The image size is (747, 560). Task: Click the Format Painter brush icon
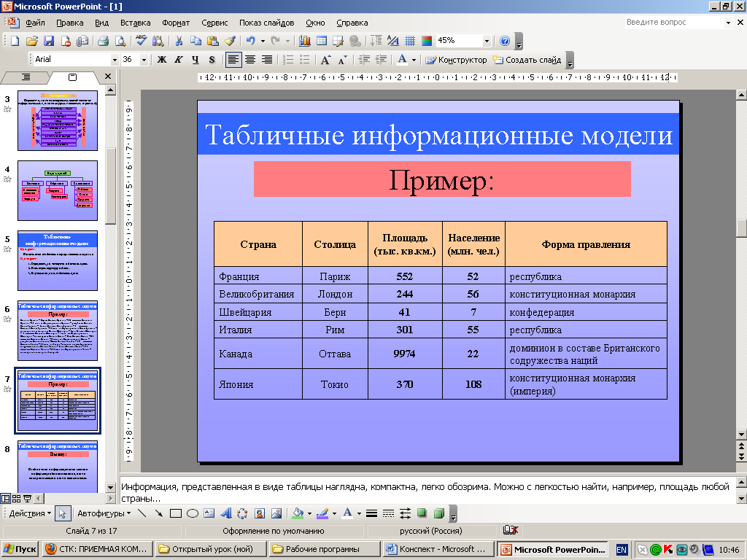(230, 41)
